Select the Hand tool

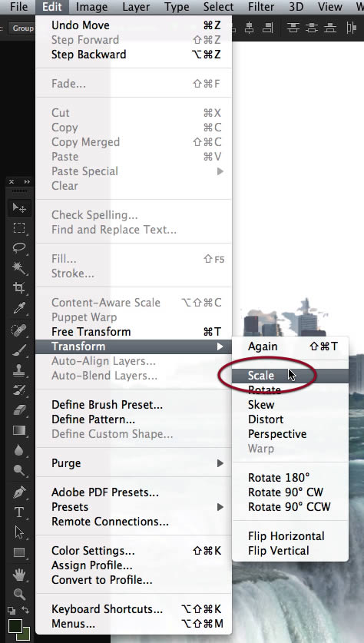[x=19, y=575]
